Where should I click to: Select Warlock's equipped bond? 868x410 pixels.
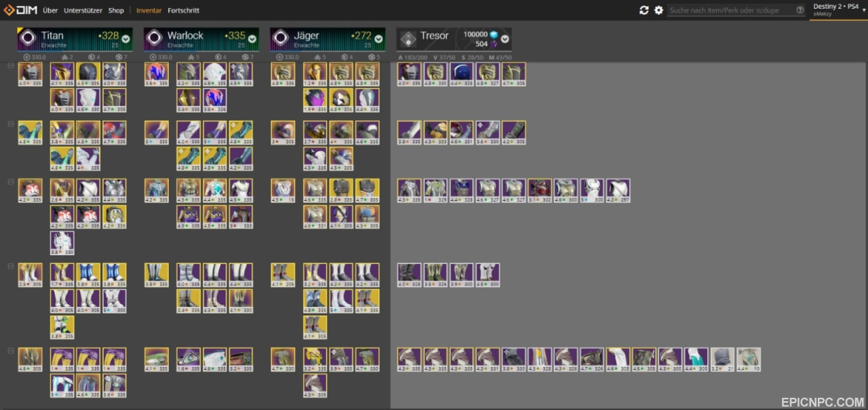point(157,360)
